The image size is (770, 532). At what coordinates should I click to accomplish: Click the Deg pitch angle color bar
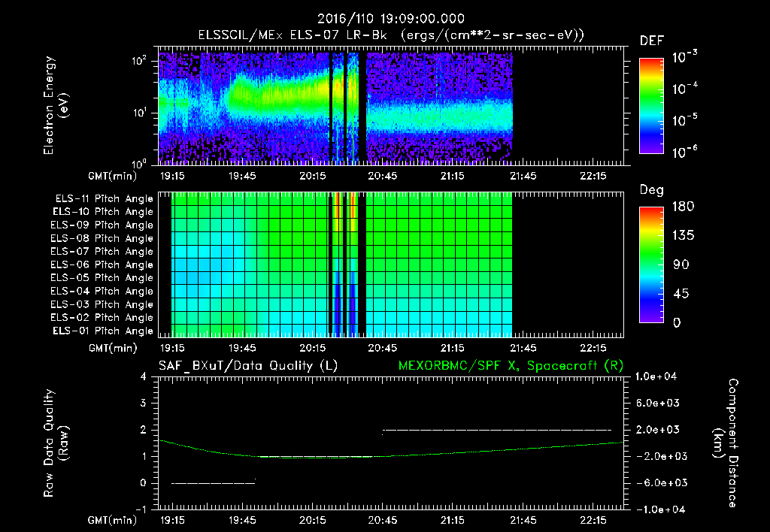(x=651, y=264)
